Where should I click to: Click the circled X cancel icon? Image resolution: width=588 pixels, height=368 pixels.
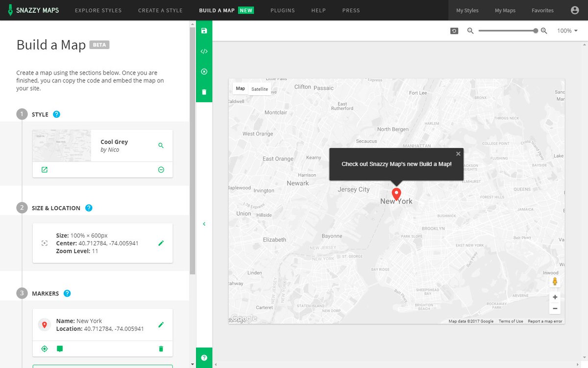pyautogui.click(x=204, y=72)
